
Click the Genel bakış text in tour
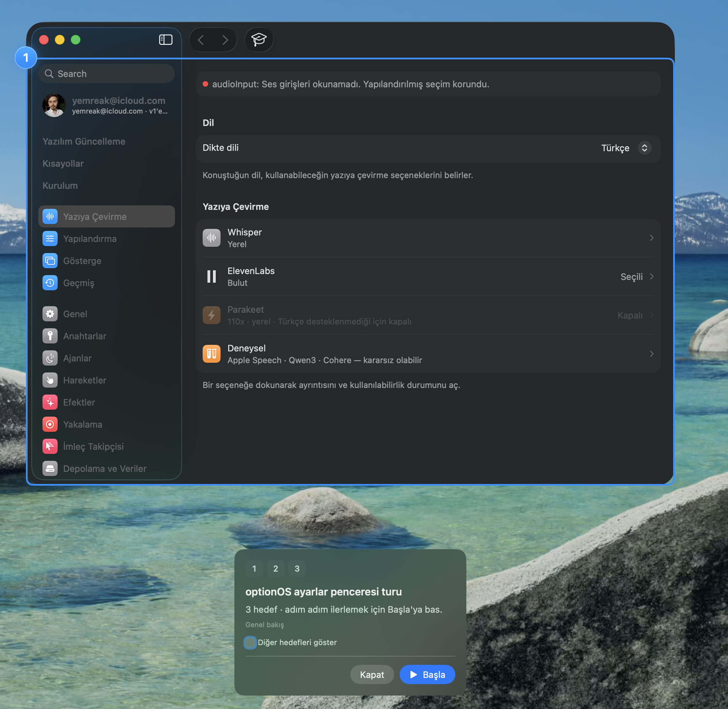click(x=264, y=624)
